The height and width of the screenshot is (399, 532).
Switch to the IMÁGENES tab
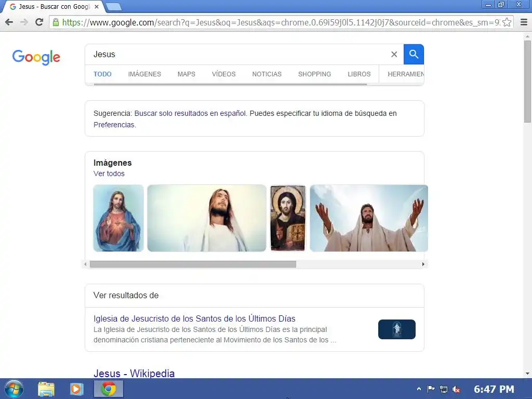pos(144,74)
